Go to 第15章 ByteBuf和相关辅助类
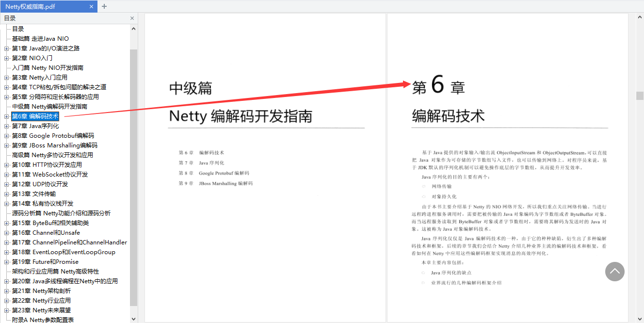Image resolution: width=644 pixels, height=323 pixels. pos(50,223)
